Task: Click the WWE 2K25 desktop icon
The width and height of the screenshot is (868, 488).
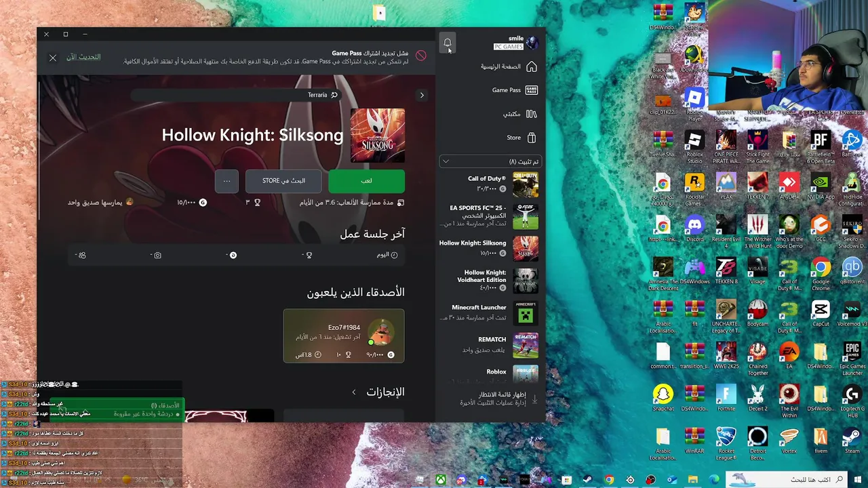Action: tap(726, 355)
